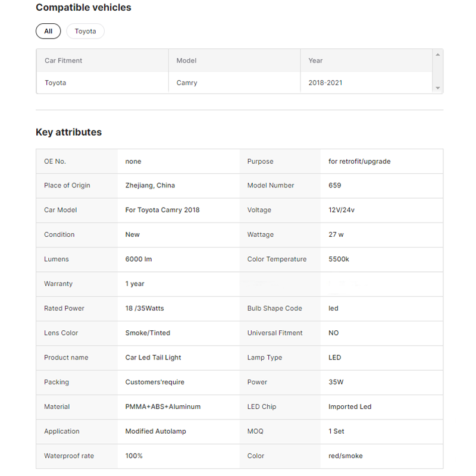Click the Toyota cell in fitment row
The height and width of the screenshot is (476, 476).
click(x=55, y=83)
